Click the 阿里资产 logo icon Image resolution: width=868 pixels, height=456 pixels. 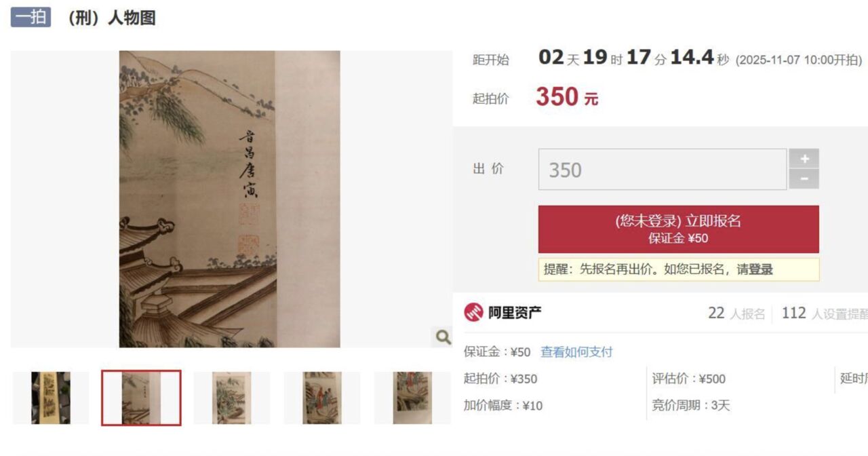pyautogui.click(x=473, y=313)
